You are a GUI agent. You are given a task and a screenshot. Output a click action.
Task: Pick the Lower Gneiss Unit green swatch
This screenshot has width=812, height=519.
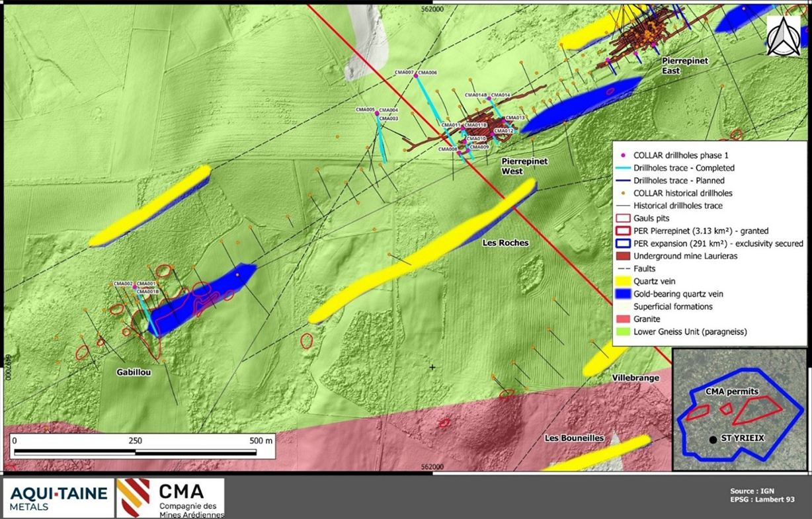coord(622,331)
